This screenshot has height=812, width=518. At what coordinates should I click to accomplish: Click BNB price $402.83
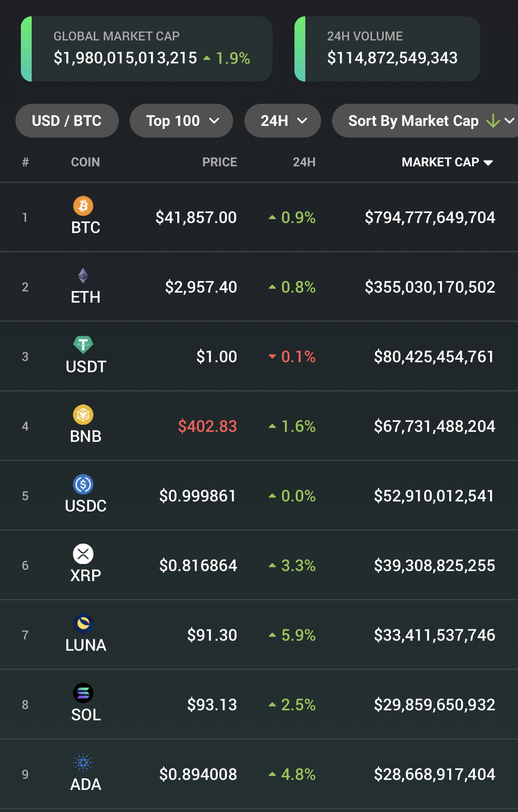207,426
